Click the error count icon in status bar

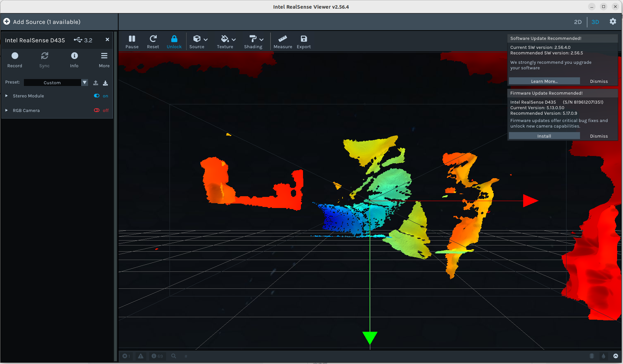coord(126,356)
